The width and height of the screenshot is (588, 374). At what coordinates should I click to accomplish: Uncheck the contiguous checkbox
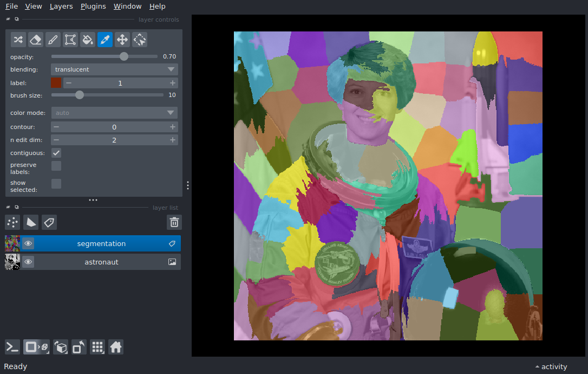click(x=56, y=153)
